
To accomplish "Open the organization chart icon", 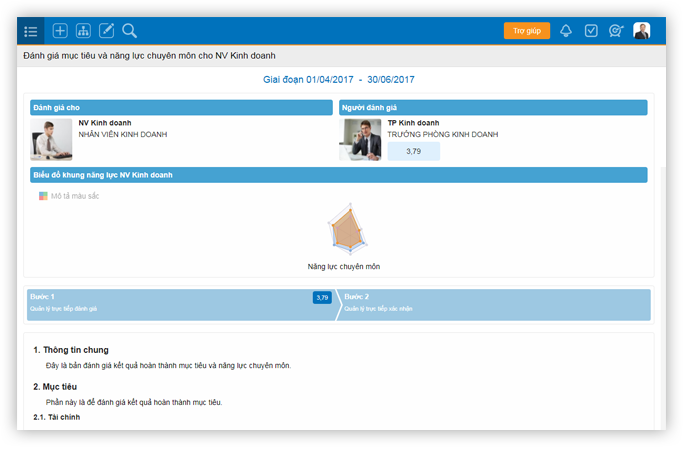I will [x=83, y=31].
